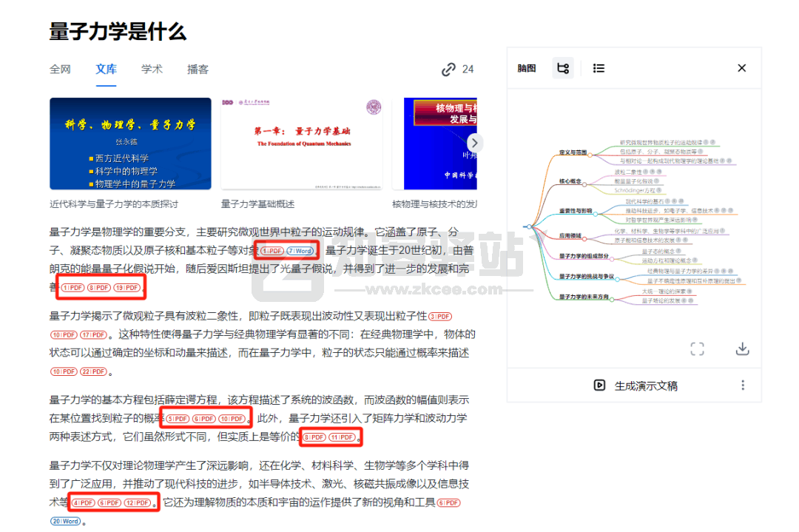
Task: Select the tree view layout for the mind map
Action: pos(563,67)
